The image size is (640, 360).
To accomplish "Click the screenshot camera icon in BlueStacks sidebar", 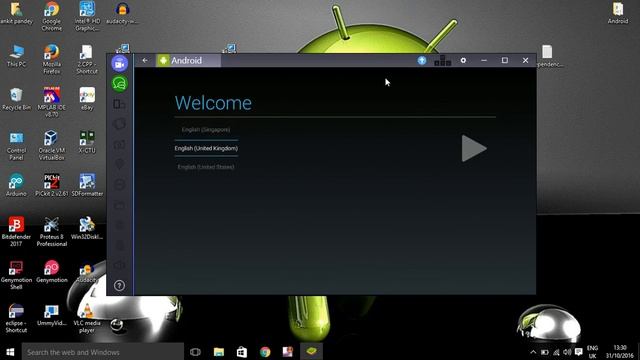I will coord(120,144).
